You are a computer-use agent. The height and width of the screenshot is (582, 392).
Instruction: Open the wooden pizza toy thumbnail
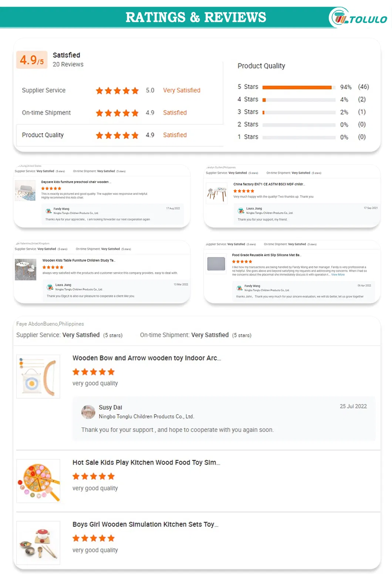click(x=38, y=481)
